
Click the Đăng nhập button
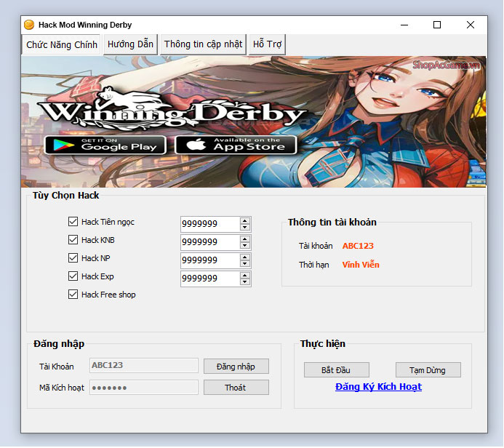tap(236, 367)
